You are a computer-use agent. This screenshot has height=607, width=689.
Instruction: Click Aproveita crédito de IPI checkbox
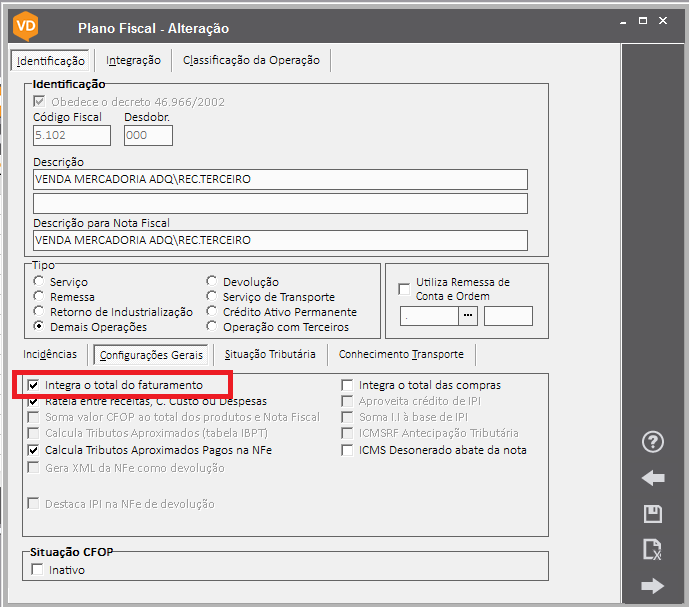pyautogui.click(x=347, y=401)
